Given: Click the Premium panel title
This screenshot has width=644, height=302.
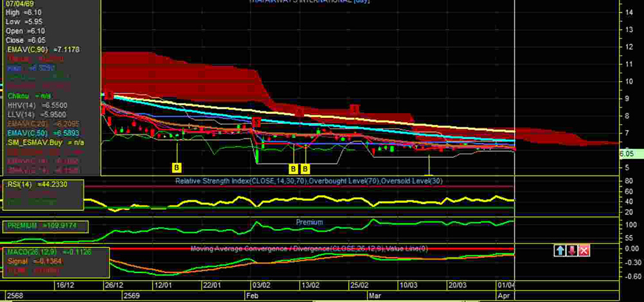Looking at the screenshot, I should 309,222.
